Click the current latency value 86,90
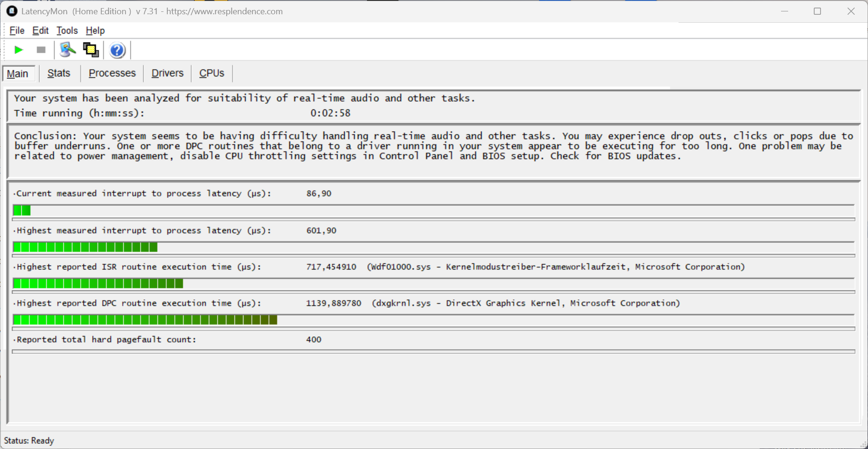Viewport: 868px width, 449px height. (319, 193)
